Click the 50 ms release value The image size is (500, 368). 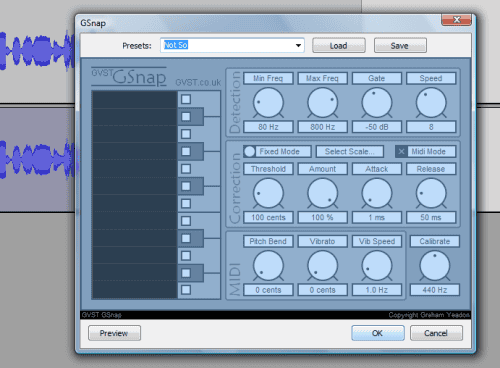click(431, 217)
